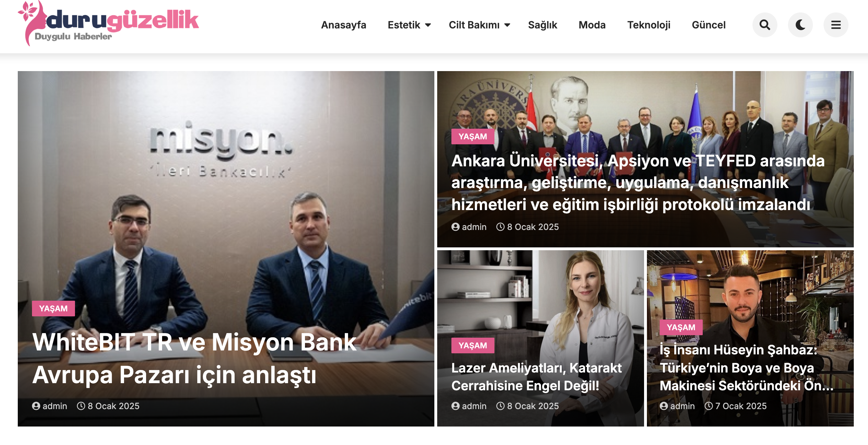The image size is (868, 445).
Task: Click YAŞAM tag on the Misyon Bank article
Action: 53,309
